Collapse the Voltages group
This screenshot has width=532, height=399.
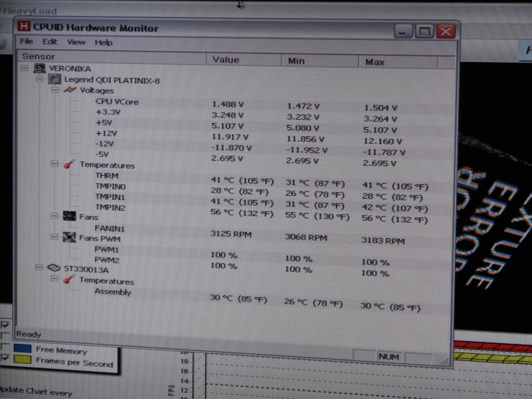coord(55,90)
